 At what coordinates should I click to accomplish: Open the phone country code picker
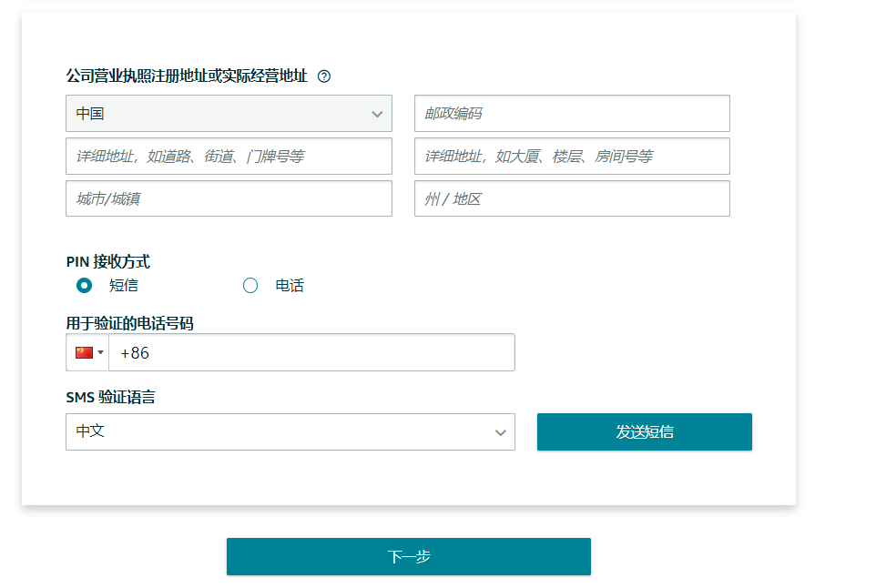(87, 352)
